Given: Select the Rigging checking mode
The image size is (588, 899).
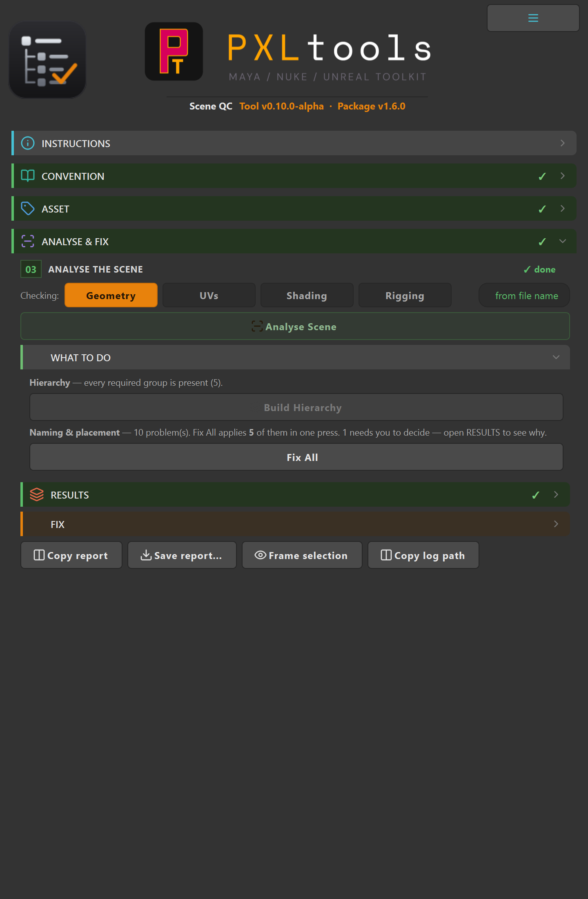Looking at the screenshot, I should point(405,295).
